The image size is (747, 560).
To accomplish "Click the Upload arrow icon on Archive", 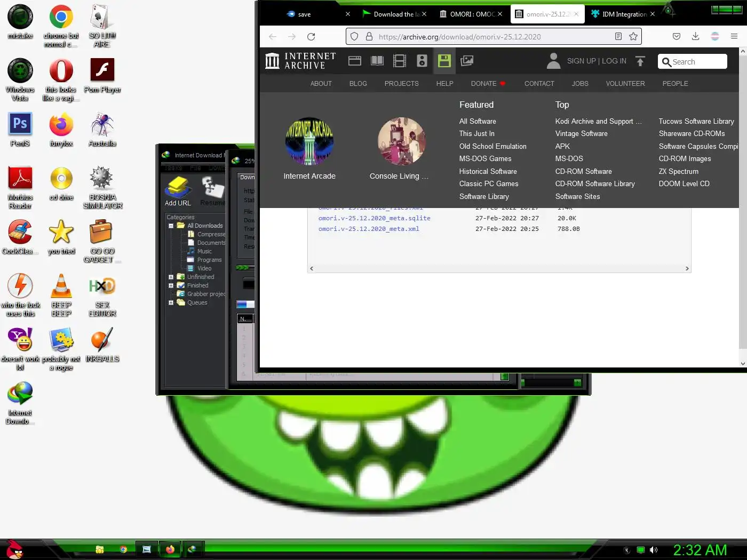I will click(x=640, y=61).
